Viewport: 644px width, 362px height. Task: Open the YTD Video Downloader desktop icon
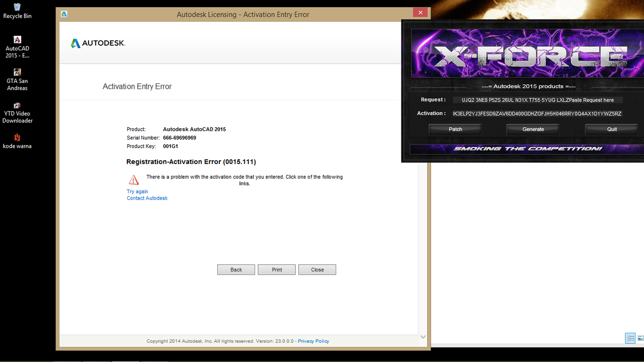pyautogui.click(x=17, y=112)
